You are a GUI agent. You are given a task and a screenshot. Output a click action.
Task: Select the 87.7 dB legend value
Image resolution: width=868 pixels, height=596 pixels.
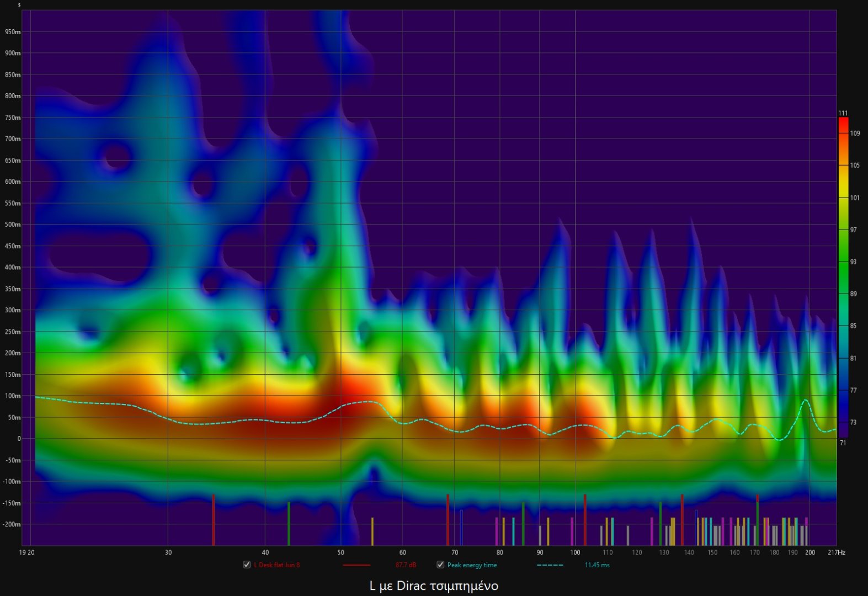tap(406, 565)
